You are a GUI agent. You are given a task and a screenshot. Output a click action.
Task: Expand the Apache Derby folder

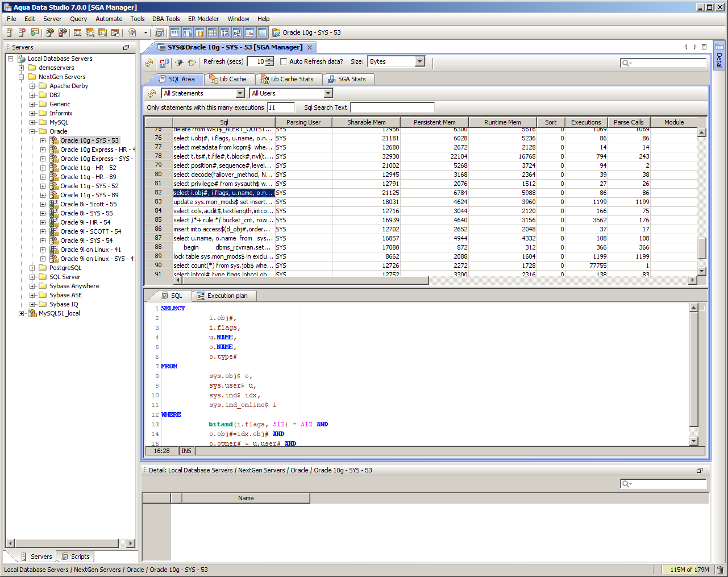(32, 86)
